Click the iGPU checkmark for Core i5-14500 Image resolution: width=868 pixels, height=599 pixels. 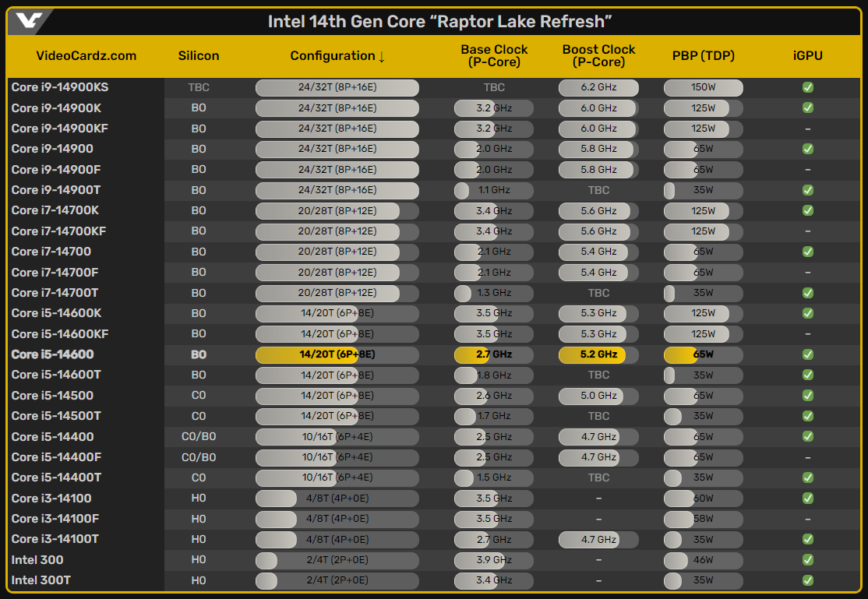(808, 395)
